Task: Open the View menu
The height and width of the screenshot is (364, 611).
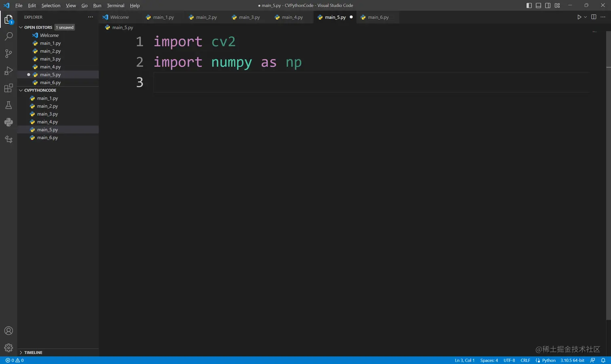Action: 71,5
